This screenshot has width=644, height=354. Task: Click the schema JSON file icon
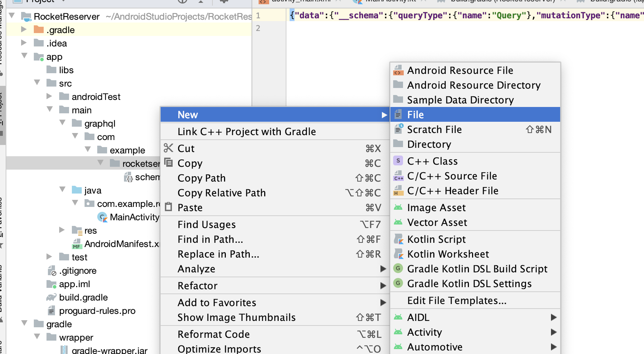click(x=128, y=177)
